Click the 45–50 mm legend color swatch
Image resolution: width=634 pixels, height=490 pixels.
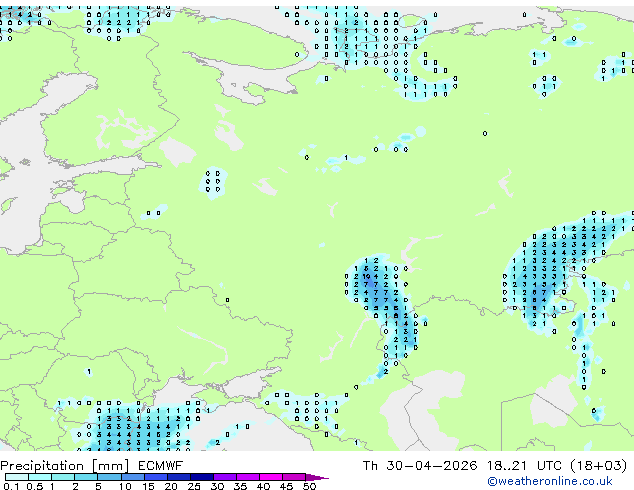tap(294, 477)
